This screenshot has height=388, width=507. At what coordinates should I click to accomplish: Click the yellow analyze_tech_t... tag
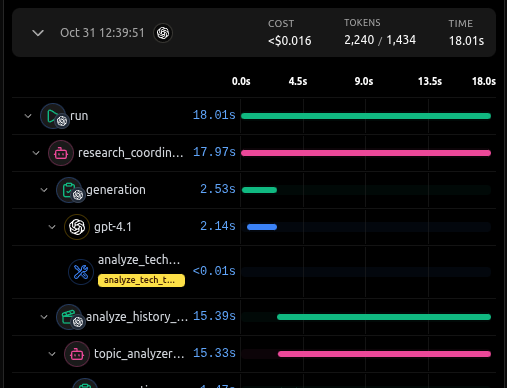tap(141, 280)
